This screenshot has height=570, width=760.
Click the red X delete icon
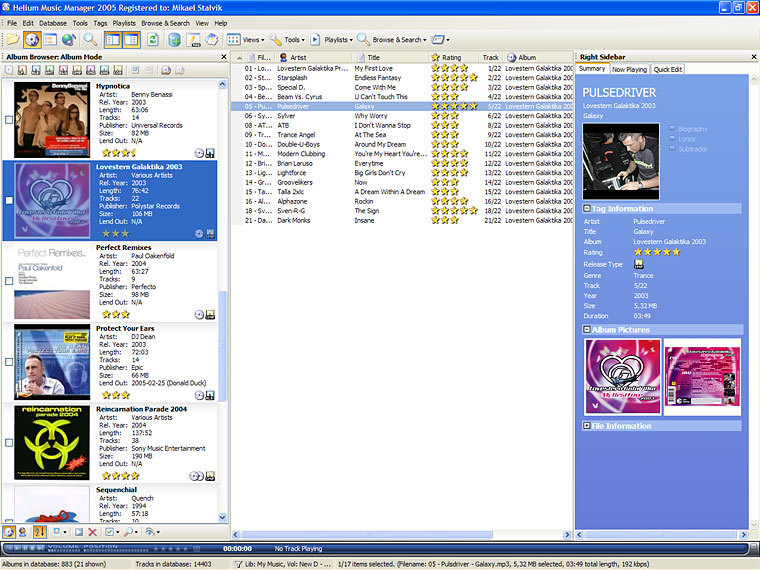(x=92, y=532)
